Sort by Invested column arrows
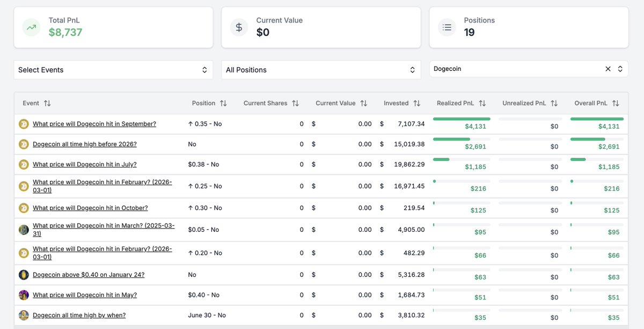Viewport: 644px width, 329px height. point(416,103)
